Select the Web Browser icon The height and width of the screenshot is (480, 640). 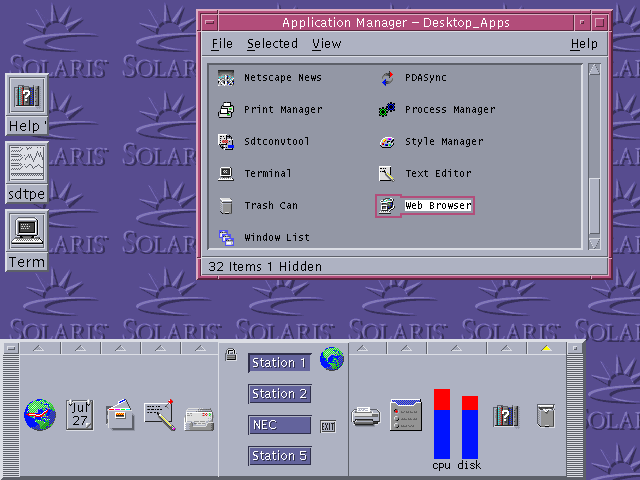point(387,205)
